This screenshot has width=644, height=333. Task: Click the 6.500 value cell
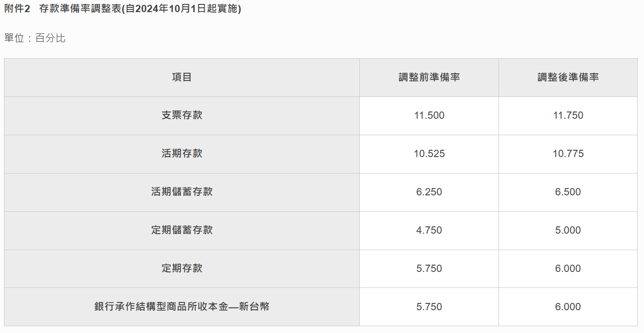[x=568, y=192]
